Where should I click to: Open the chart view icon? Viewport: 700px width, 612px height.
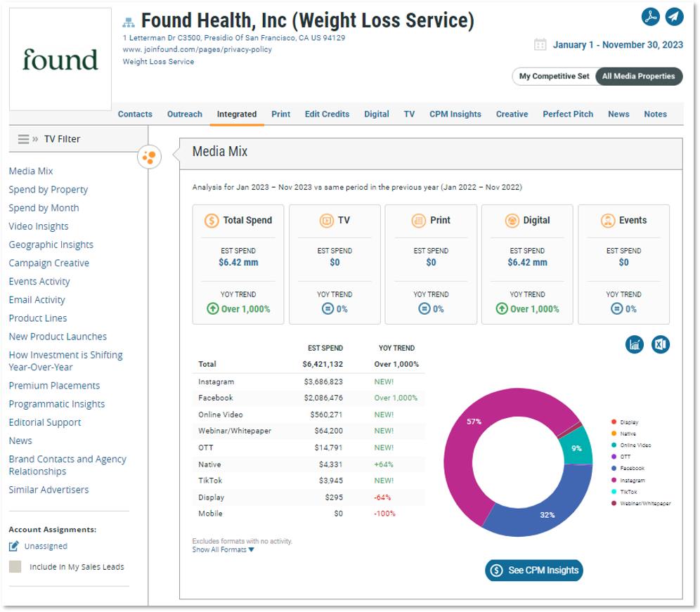[x=635, y=344]
